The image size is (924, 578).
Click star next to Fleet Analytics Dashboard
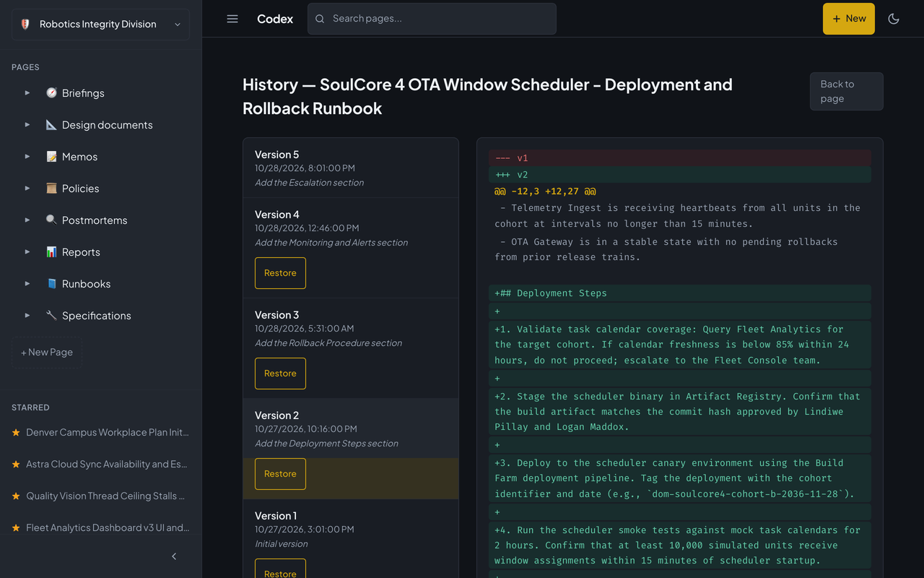(16, 528)
